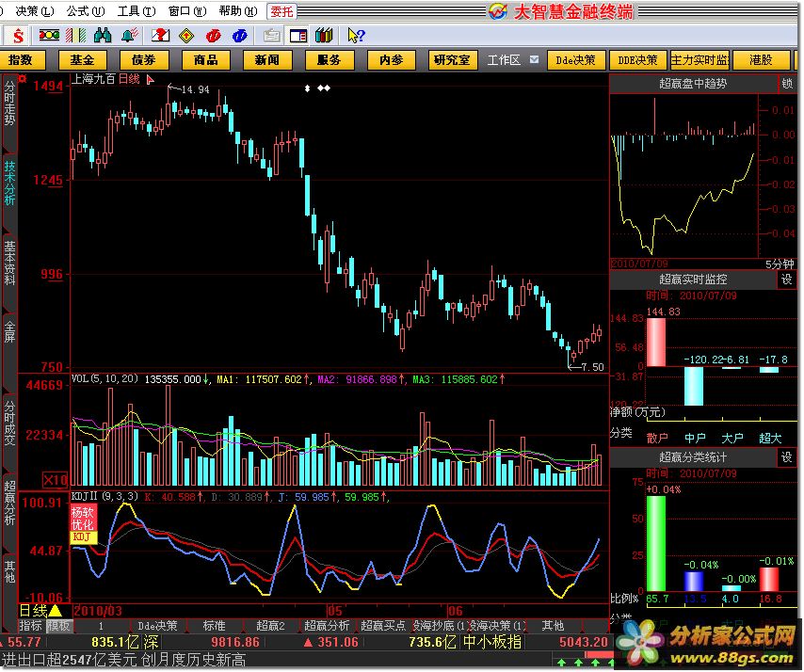Screen dimensions: 804x672
Task: Select the 超赢2 bottom tab
Action: pos(270,626)
